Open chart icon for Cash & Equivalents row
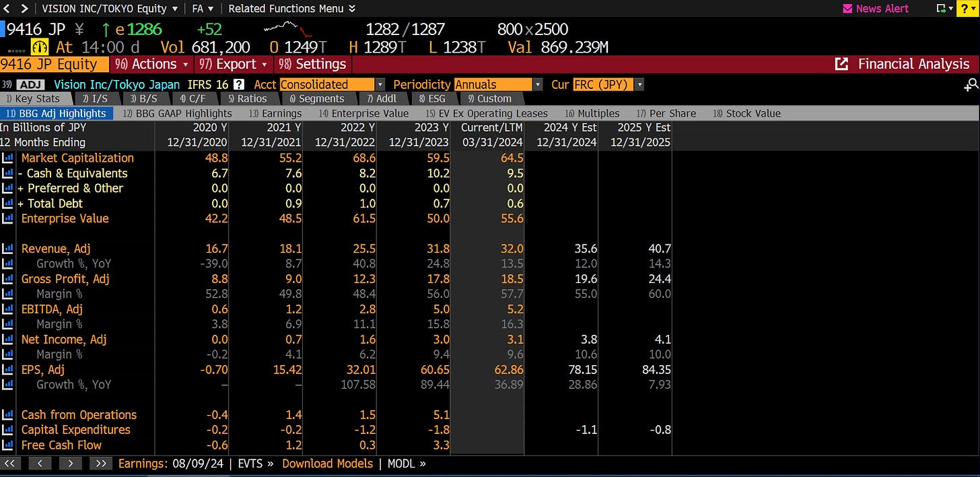 point(7,173)
